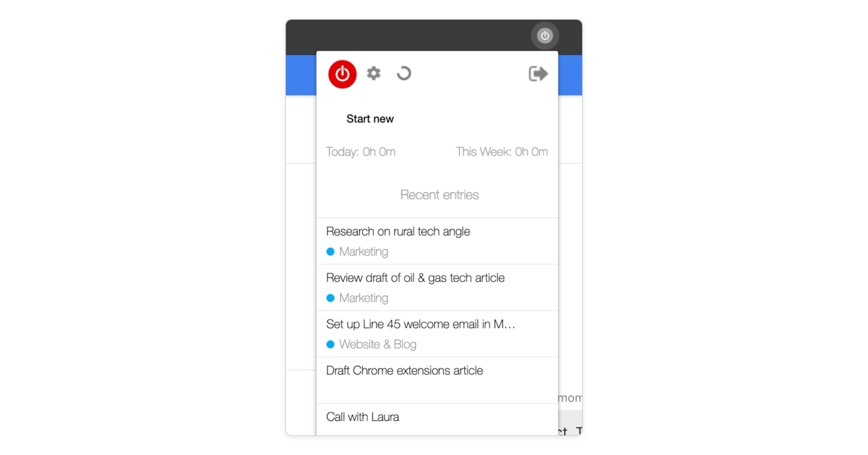
Task: Open the settings gear icon
Action: click(373, 73)
